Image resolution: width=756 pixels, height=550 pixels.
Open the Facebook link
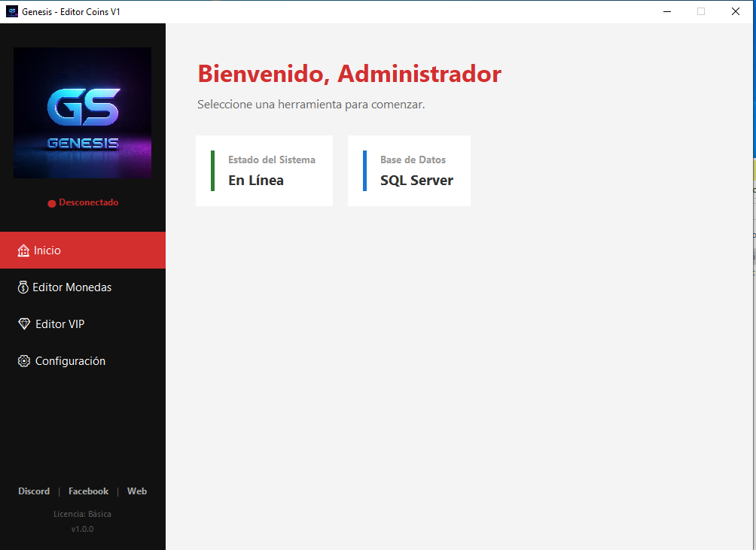[88, 491]
